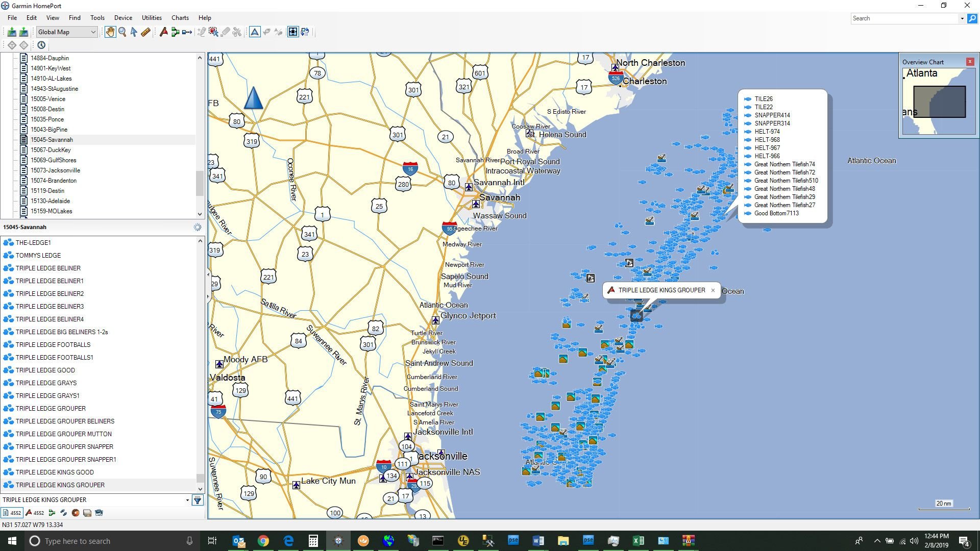Open the Tools menu
Image resolution: width=980 pixels, height=551 pixels.
97,18
